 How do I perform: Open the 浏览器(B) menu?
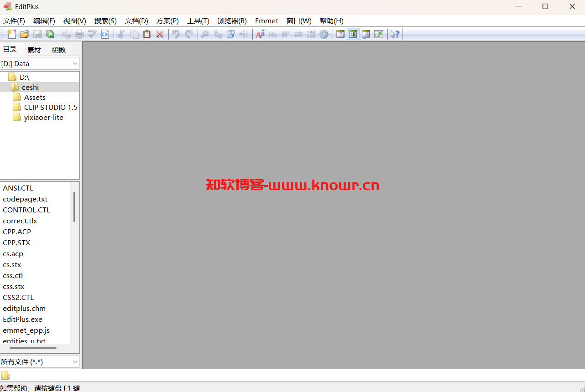tap(232, 21)
